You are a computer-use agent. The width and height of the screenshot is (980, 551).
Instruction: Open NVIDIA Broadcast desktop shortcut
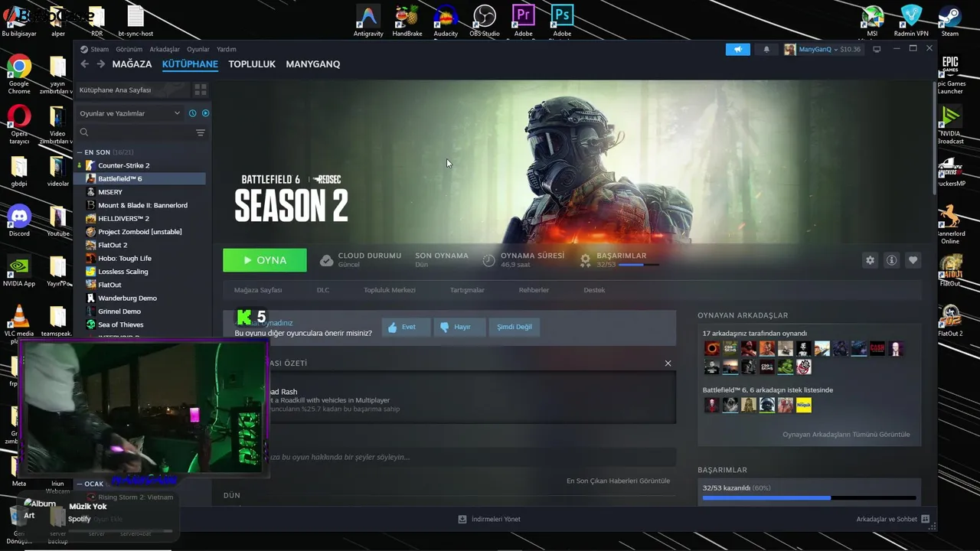click(x=950, y=124)
